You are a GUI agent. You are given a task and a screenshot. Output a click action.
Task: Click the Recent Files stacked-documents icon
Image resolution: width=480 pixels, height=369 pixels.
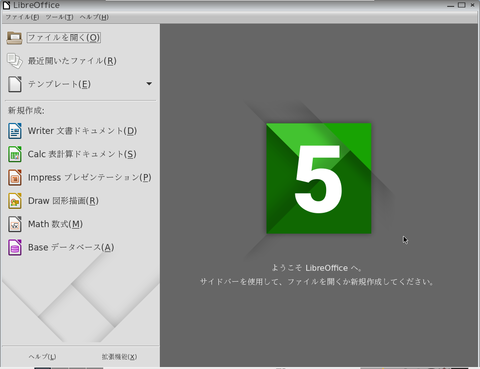pyautogui.click(x=15, y=61)
